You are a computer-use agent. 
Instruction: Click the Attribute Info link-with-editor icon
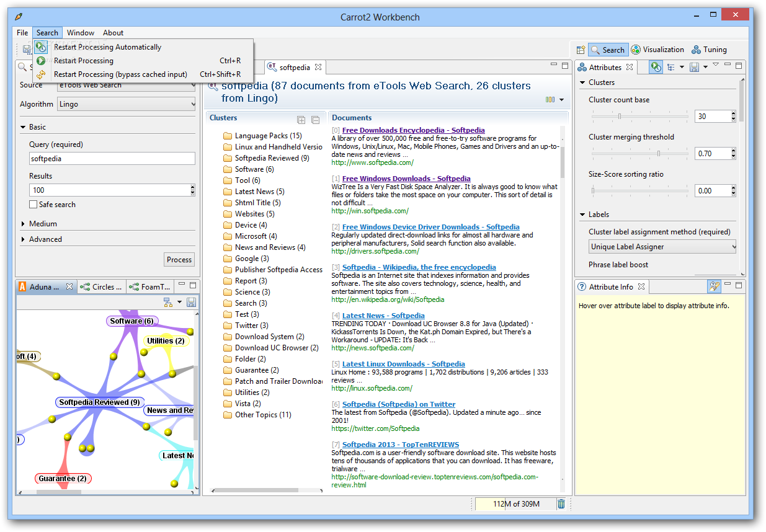click(x=715, y=286)
